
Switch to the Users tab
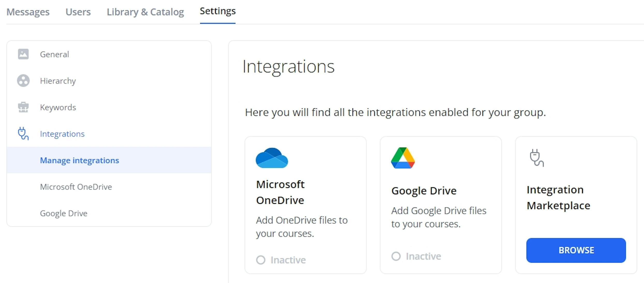(x=78, y=12)
